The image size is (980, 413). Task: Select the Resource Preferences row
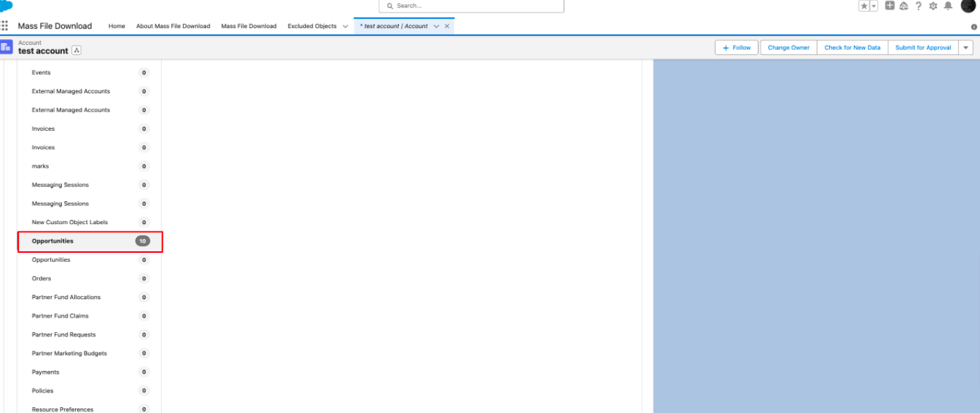point(90,409)
